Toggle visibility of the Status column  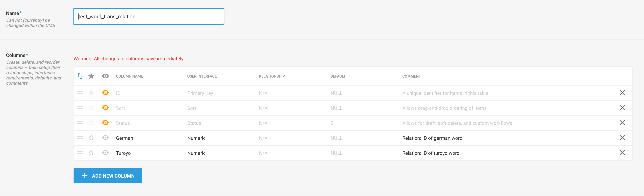tap(105, 123)
